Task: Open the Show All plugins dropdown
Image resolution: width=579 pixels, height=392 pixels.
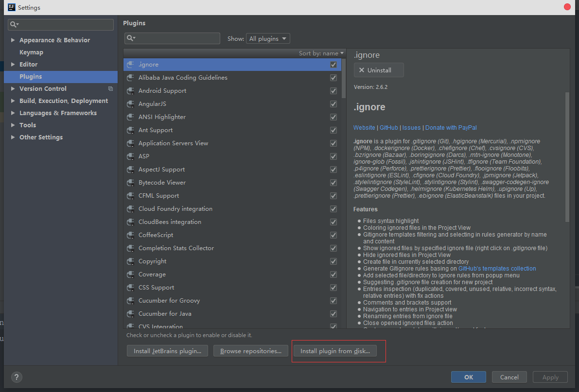Action: [x=268, y=38]
